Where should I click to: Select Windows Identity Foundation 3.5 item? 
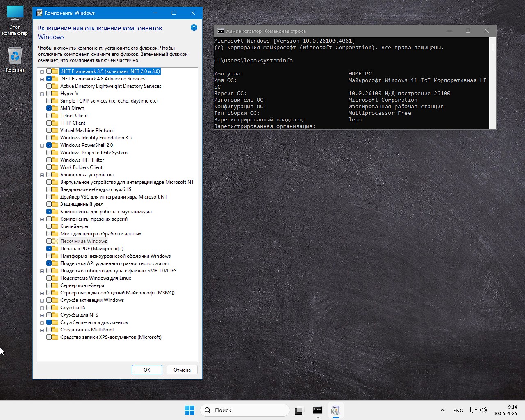(96, 138)
